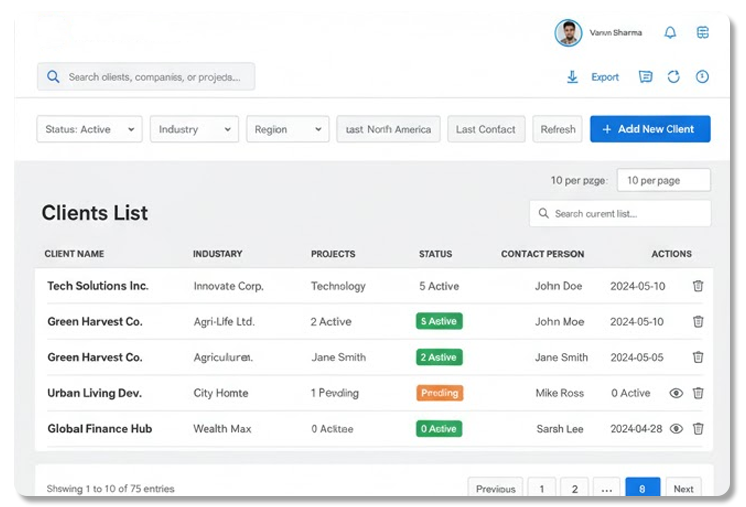This screenshot has height=507, width=746.
Task: Click the Search current list field
Action: 620,213
